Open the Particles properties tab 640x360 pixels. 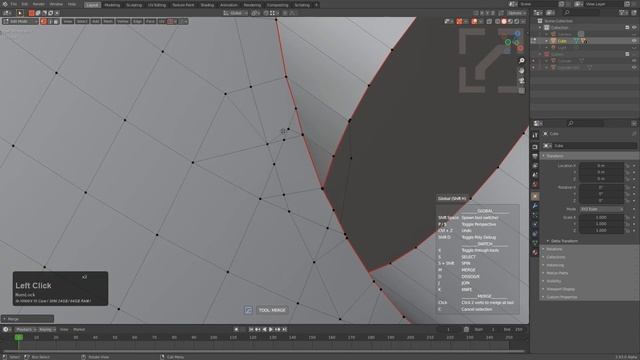[x=535, y=216]
